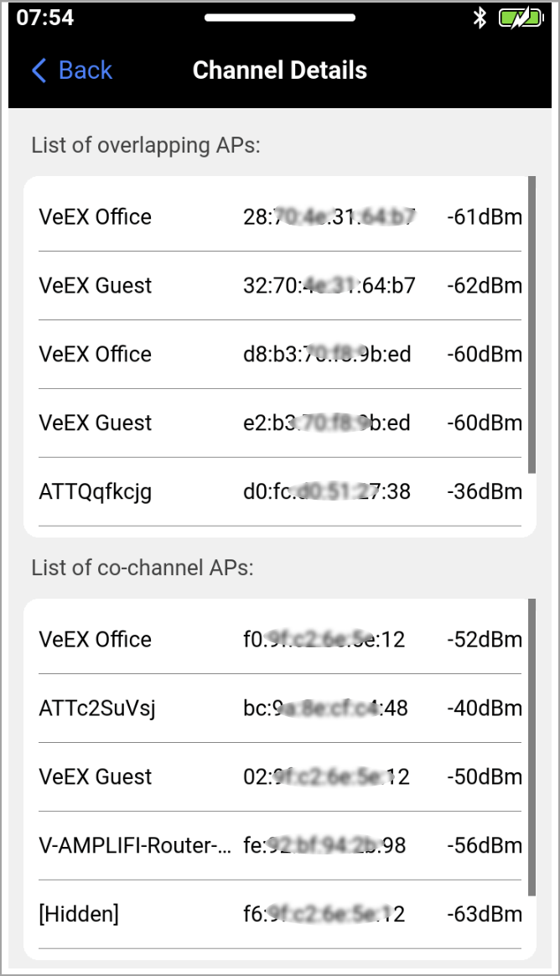This screenshot has width=560, height=976.
Task: Select VeEX Guest row starting with e2:b3
Action: 280,423
